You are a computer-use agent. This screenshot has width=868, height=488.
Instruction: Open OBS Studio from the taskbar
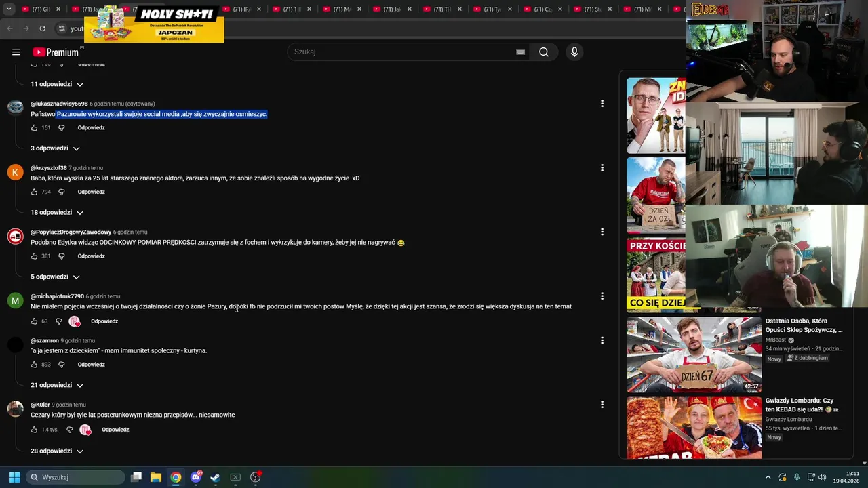[255, 477]
